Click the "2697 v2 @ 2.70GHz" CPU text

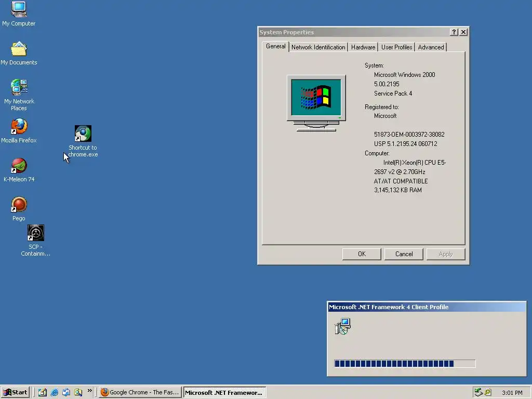pos(400,172)
